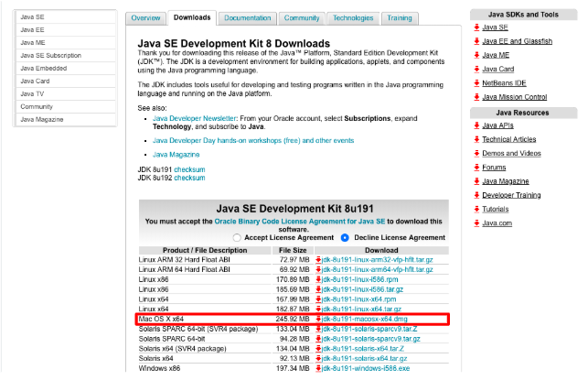Screen dimensions: 588x380
Task: Open the Training tab
Action: 400,18
